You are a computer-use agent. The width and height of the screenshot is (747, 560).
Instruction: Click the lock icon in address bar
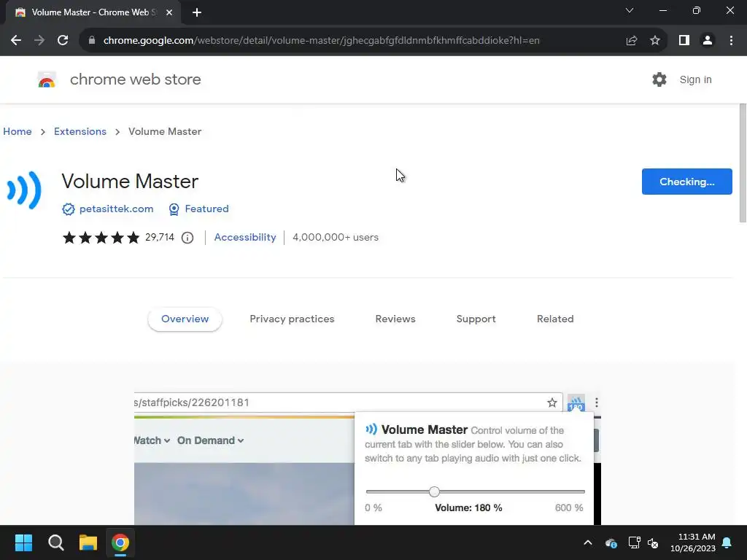coord(92,41)
